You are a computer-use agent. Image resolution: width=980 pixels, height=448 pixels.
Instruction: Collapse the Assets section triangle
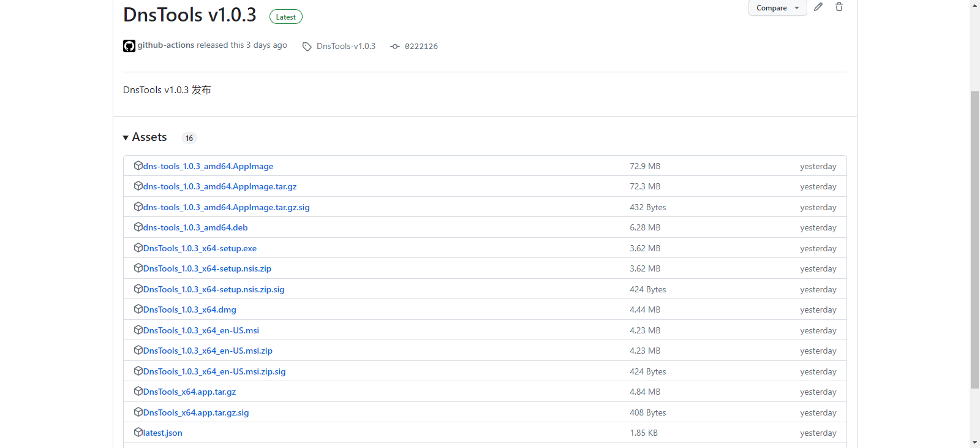[x=126, y=138]
